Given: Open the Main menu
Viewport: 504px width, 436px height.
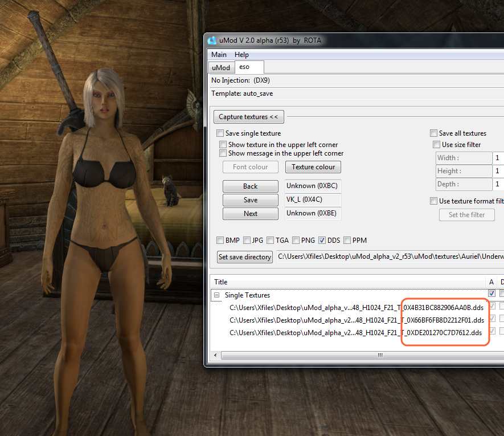Looking at the screenshot, I should [219, 55].
